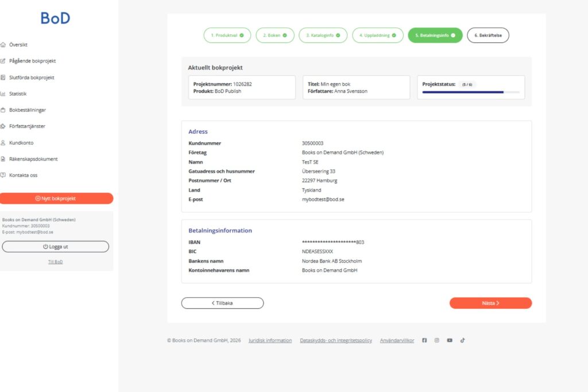Open Räkenskapsdokument page
This screenshot has width=588, height=392.
pyautogui.click(x=33, y=159)
